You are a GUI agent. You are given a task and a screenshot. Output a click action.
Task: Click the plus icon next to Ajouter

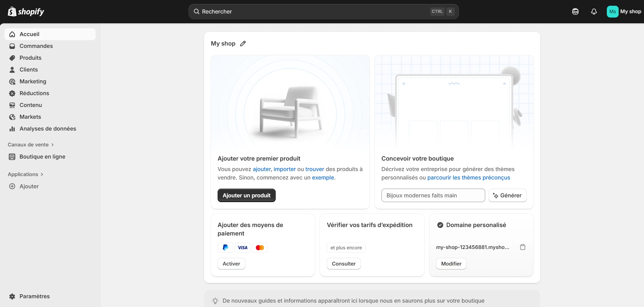(12, 186)
